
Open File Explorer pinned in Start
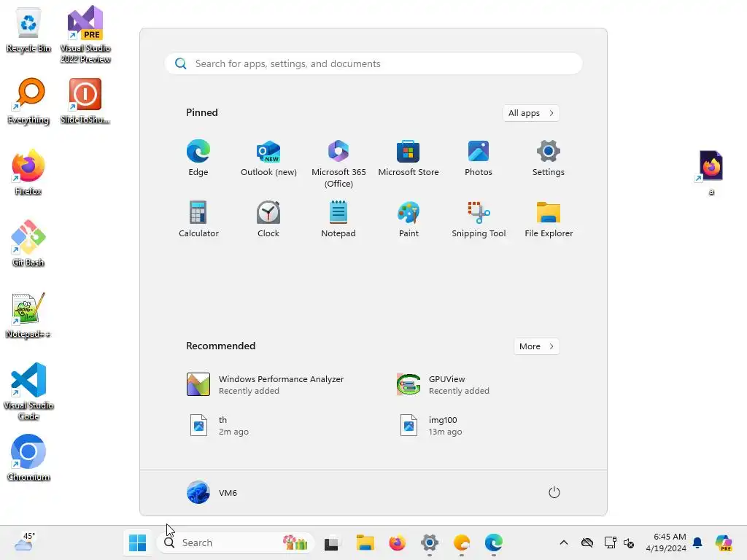point(549,219)
